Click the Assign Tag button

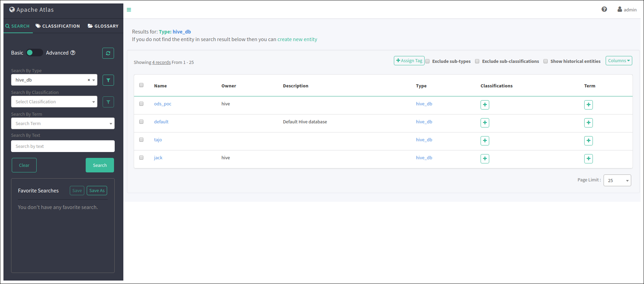409,60
